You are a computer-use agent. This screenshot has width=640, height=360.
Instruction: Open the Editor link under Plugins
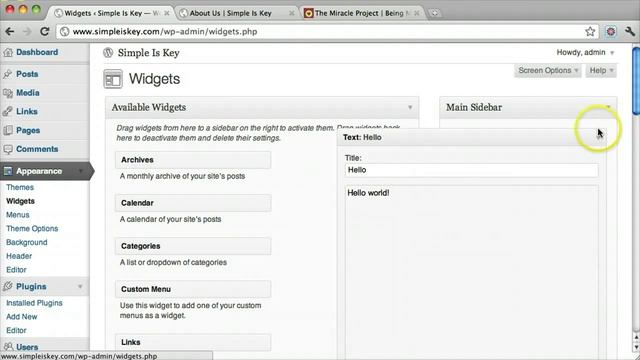point(16,330)
